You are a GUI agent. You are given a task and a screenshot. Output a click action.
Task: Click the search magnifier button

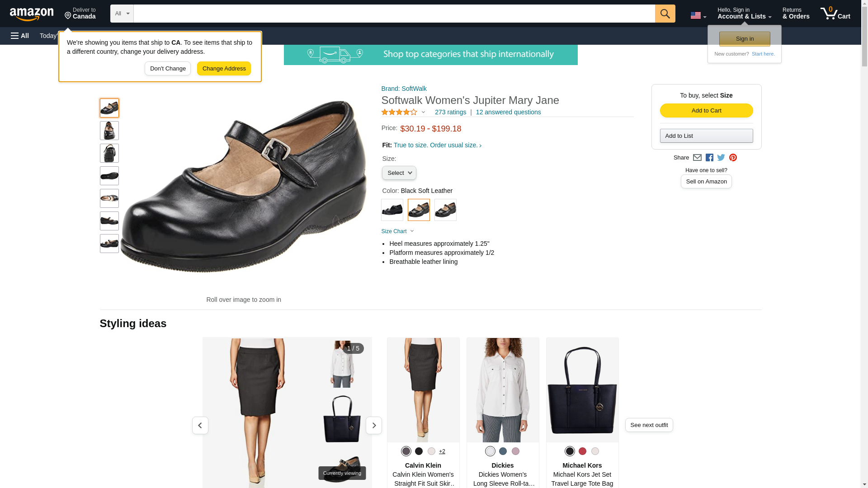(665, 14)
